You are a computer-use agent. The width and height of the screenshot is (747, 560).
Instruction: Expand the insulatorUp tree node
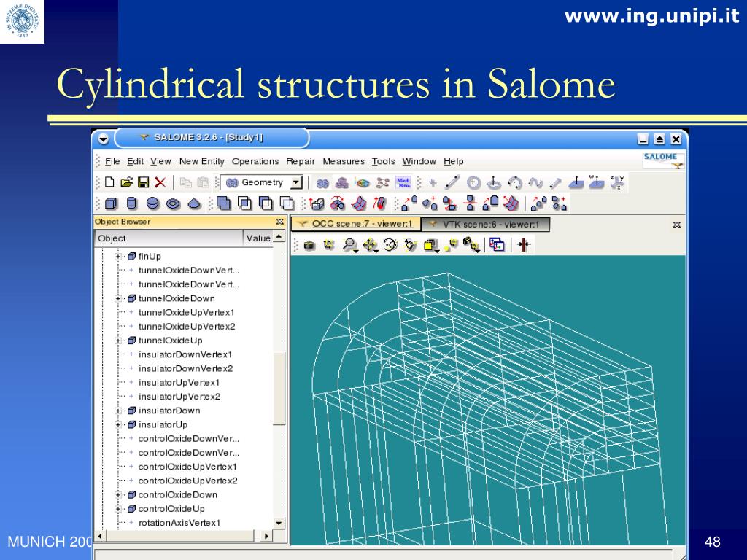click(x=118, y=425)
